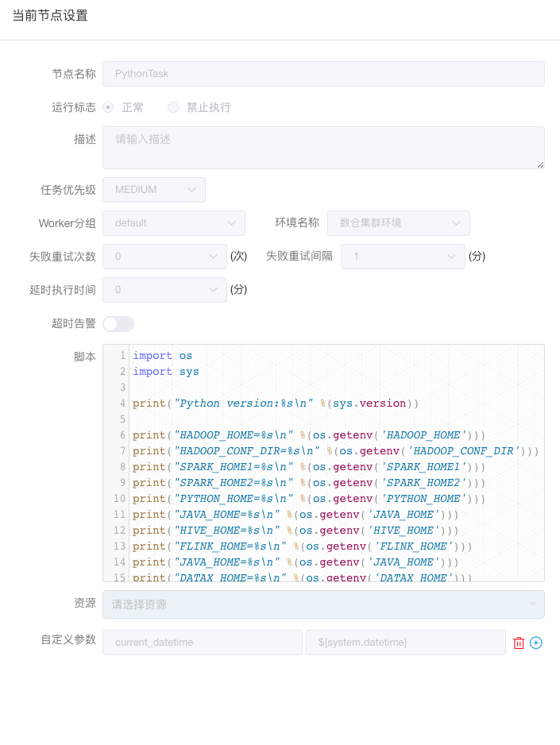Image resolution: width=560 pixels, height=745 pixels.
Task: Click the script line printing HADOOP_CONF_DIR
Action: (x=335, y=451)
